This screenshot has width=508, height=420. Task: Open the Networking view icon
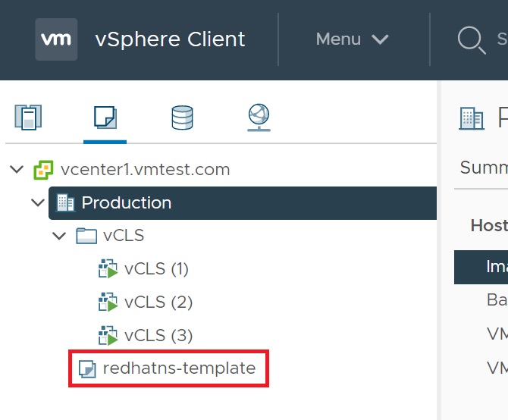coord(259,118)
